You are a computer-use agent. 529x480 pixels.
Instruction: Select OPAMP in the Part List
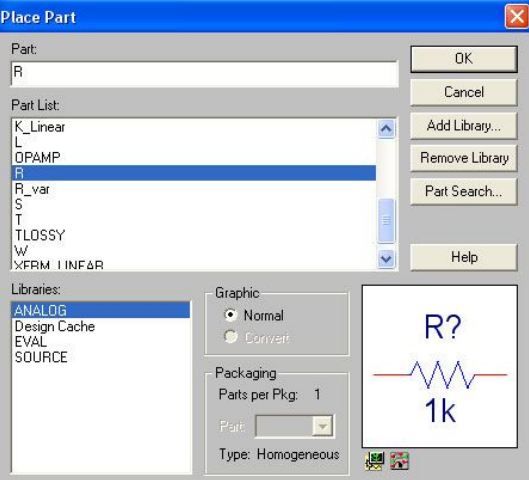pyautogui.click(x=194, y=158)
